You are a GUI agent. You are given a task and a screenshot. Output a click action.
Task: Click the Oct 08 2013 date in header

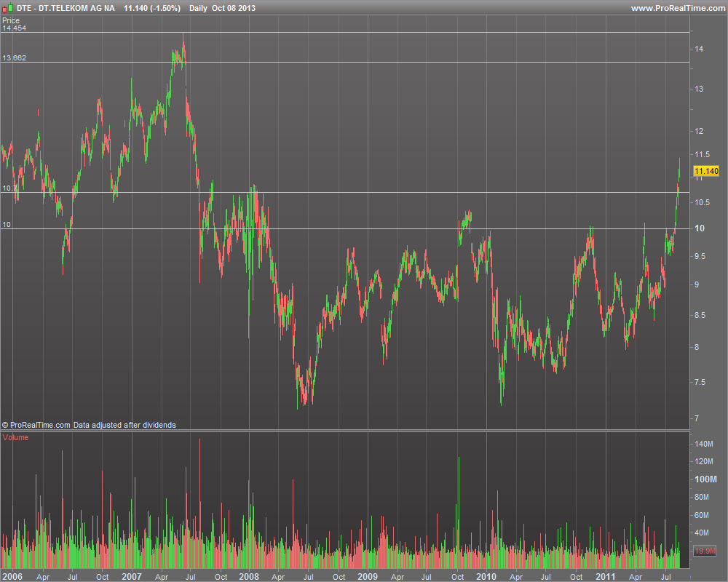click(x=233, y=8)
